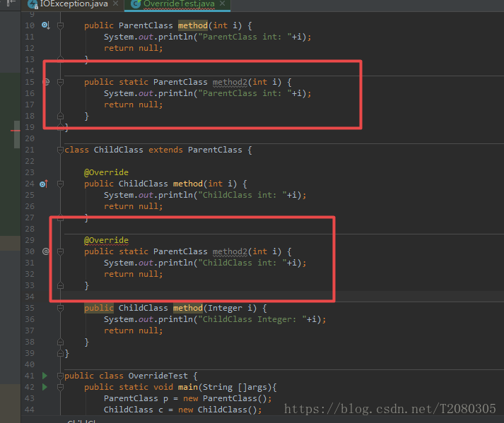Click the fold end marker on line 38

[x=60, y=342]
